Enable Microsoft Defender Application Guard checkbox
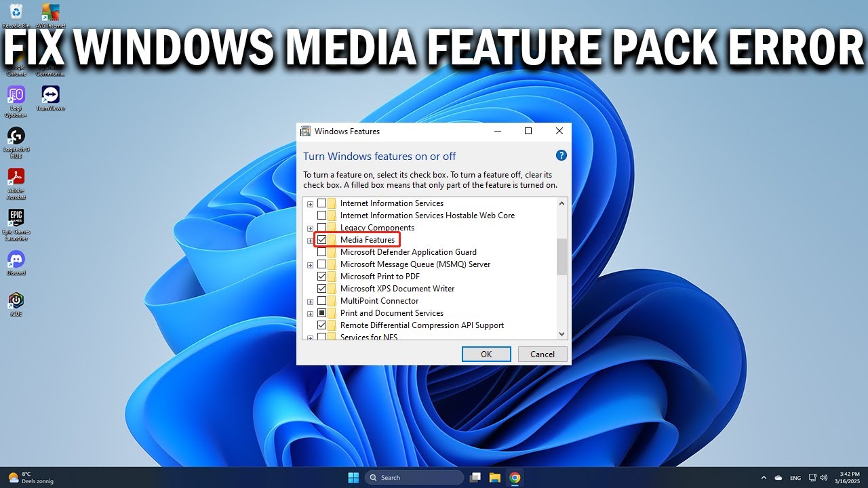This screenshot has height=488, width=868. (321, 252)
